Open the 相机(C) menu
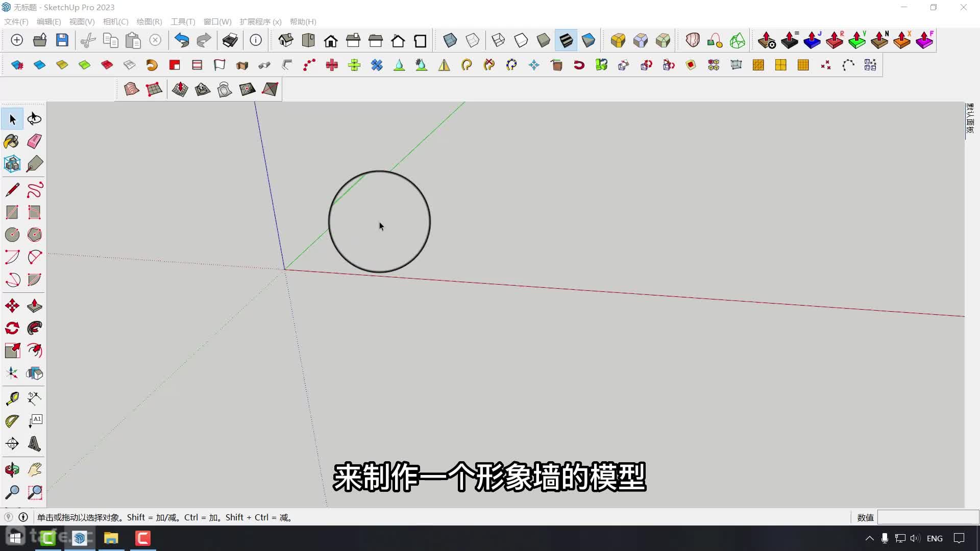 pyautogui.click(x=116, y=21)
